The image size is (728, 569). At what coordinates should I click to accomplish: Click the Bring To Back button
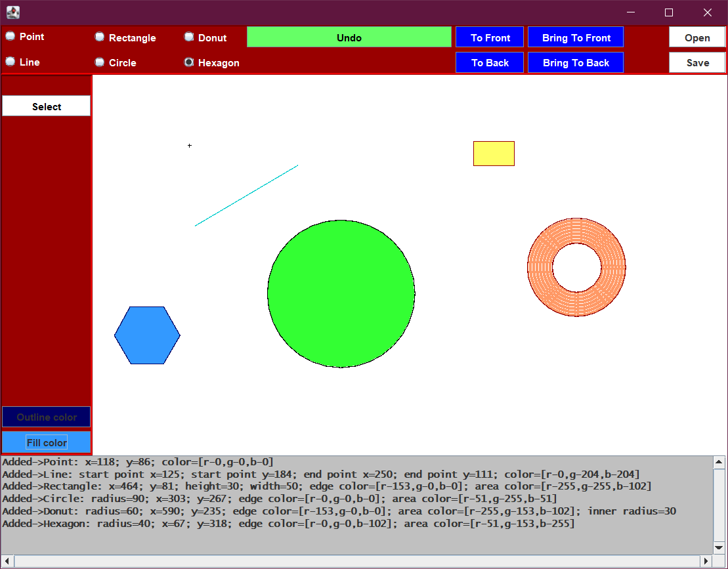[x=576, y=62]
